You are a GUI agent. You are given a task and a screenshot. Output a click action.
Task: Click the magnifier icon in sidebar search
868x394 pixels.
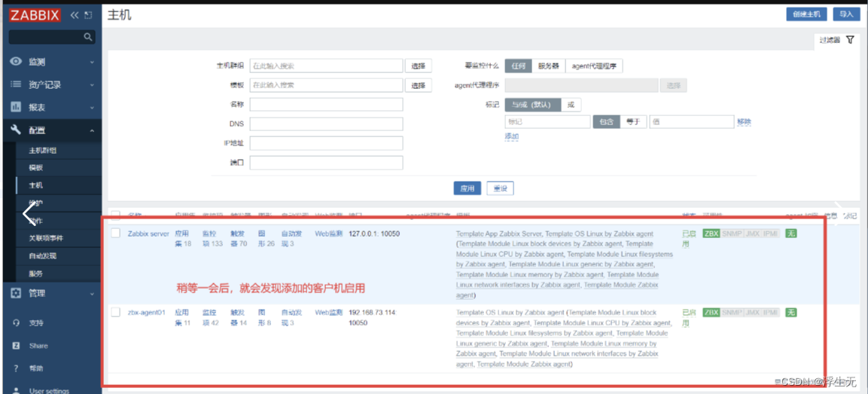click(87, 37)
